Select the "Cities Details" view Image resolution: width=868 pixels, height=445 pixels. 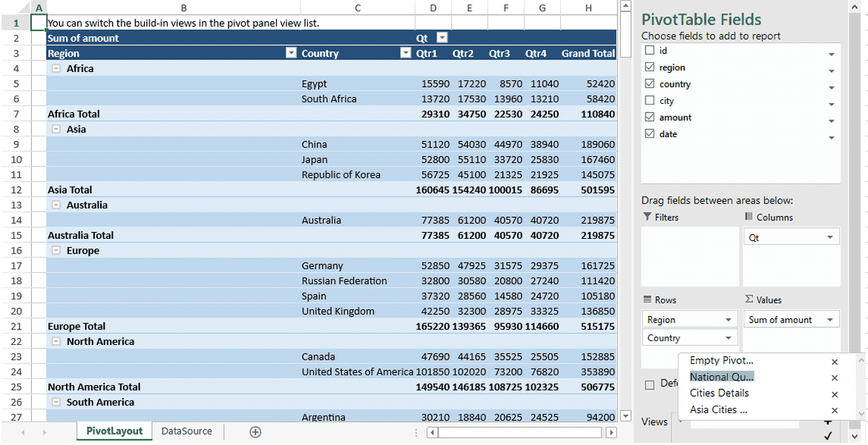(722, 393)
